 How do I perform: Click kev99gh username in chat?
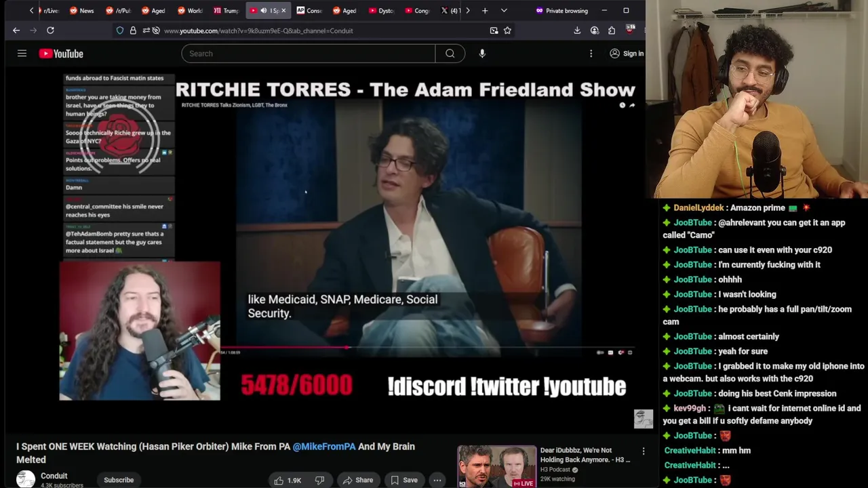[690, 409]
